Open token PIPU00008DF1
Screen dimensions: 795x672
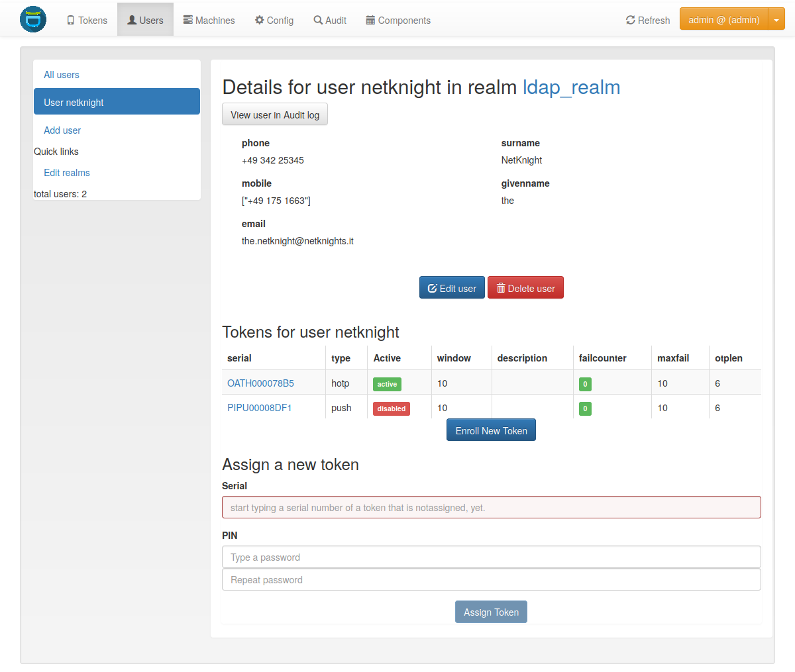click(260, 408)
